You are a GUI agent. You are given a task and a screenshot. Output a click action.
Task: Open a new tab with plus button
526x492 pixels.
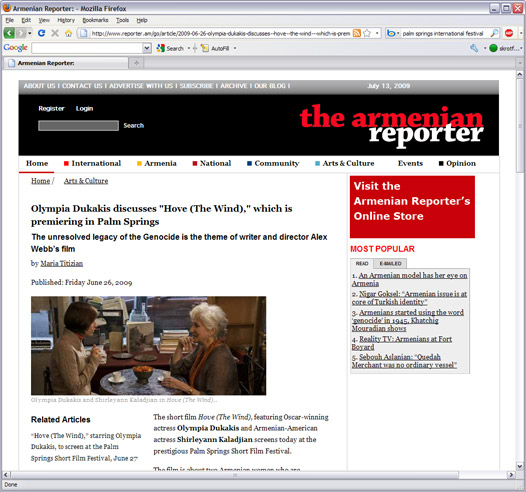[136, 63]
